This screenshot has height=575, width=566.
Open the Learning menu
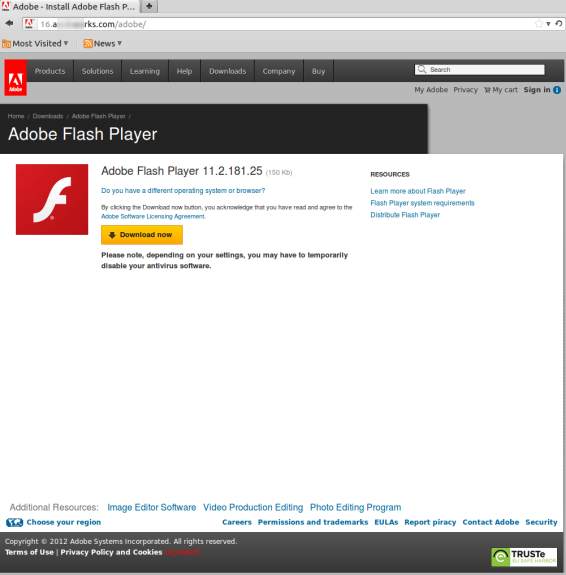pos(145,71)
